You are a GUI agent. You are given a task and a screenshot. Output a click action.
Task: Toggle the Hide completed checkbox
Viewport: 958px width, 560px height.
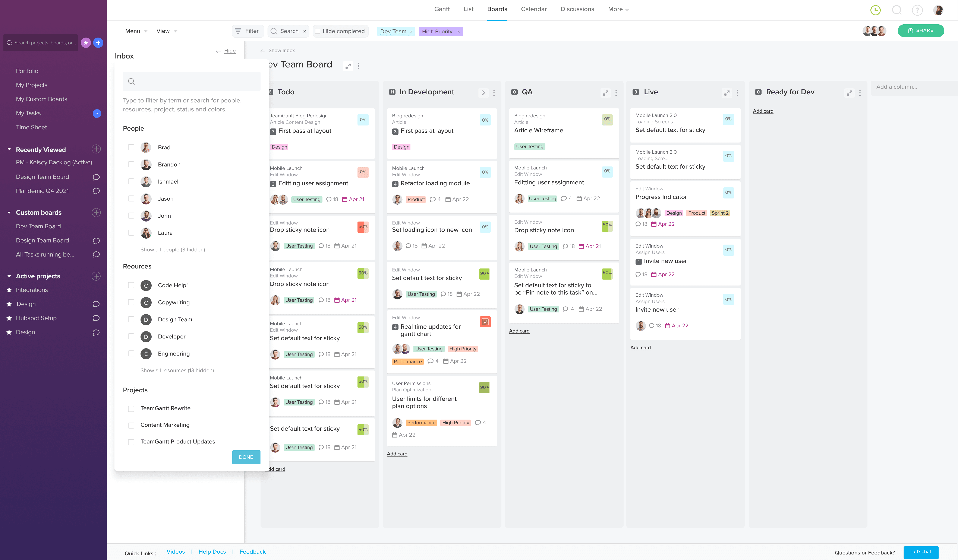pos(318,31)
